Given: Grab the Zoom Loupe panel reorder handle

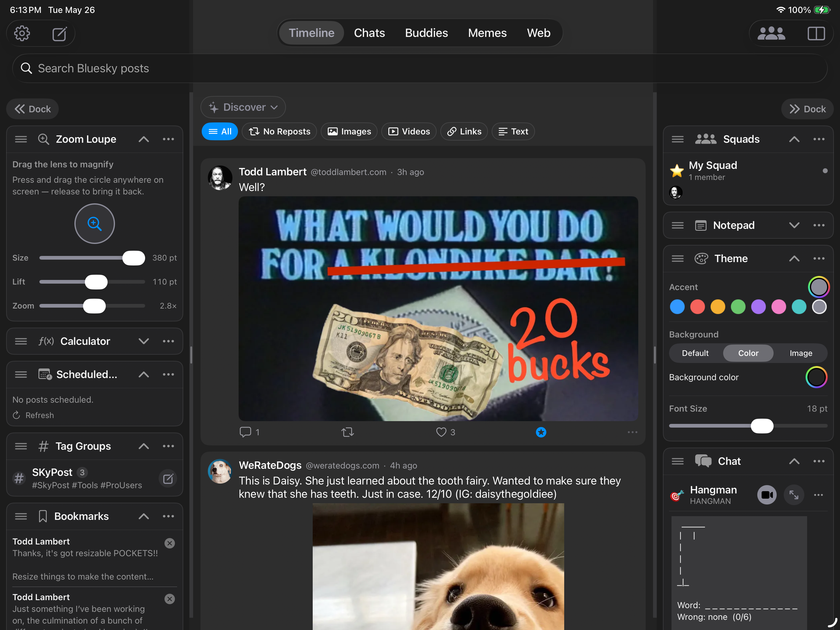Looking at the screenshot, I should coord(21,139).
